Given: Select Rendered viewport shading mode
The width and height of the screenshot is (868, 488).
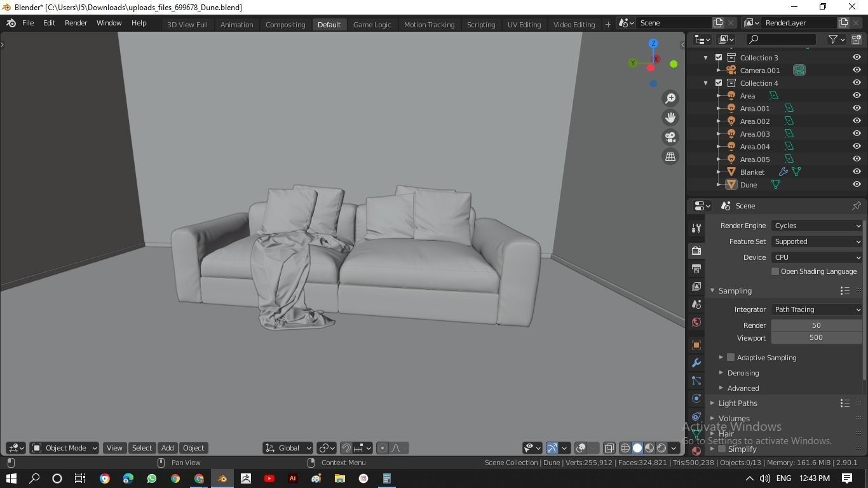Looking at the screenshot, I should tap(661, 448).
